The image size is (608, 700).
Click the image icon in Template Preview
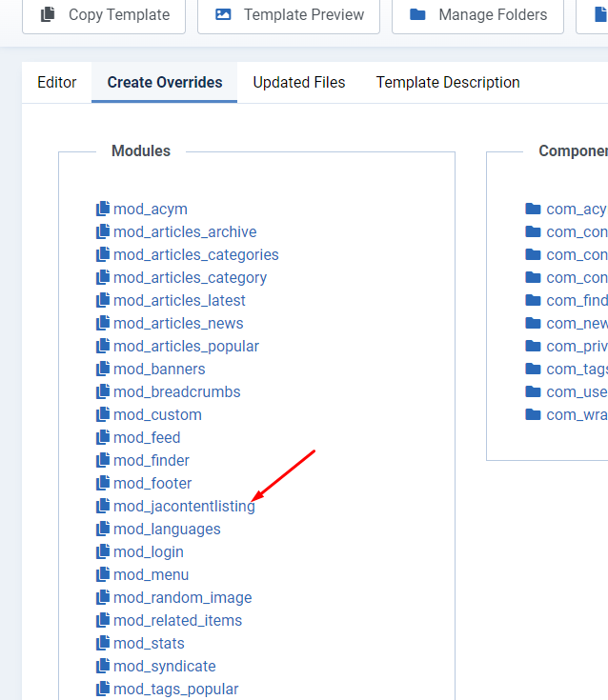(223, 14)
